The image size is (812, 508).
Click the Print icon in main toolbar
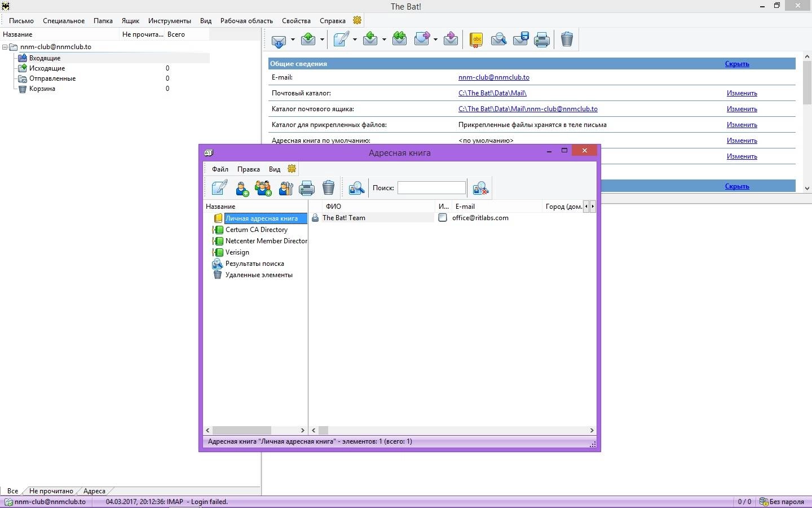point(542,40)
